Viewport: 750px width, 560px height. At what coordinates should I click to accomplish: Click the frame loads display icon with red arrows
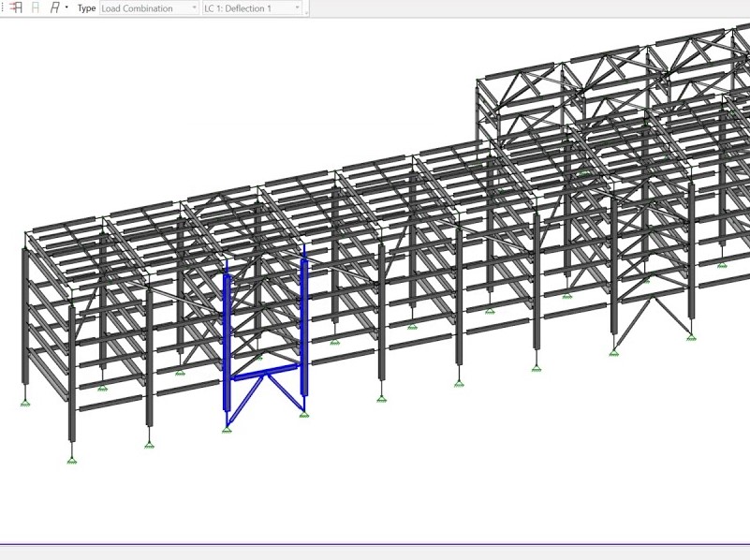pyautogui.click(x=16, y=7)
